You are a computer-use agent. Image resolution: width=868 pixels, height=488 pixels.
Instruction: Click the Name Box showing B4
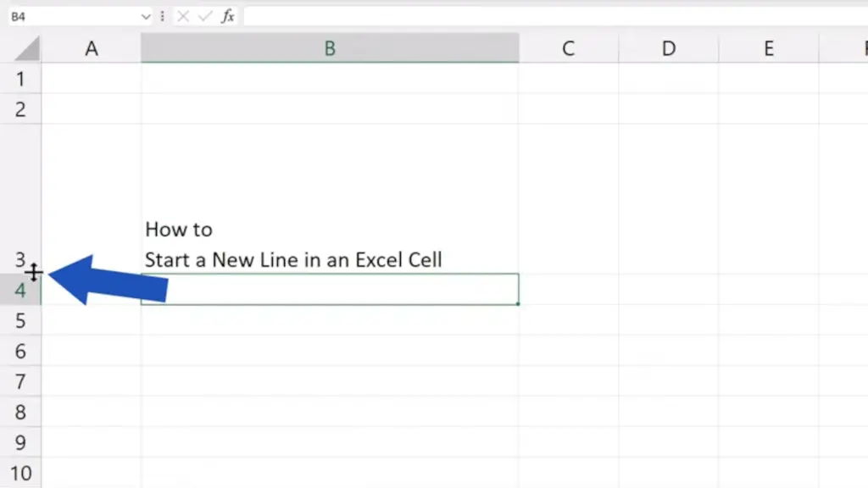click(x=74, y=17)
